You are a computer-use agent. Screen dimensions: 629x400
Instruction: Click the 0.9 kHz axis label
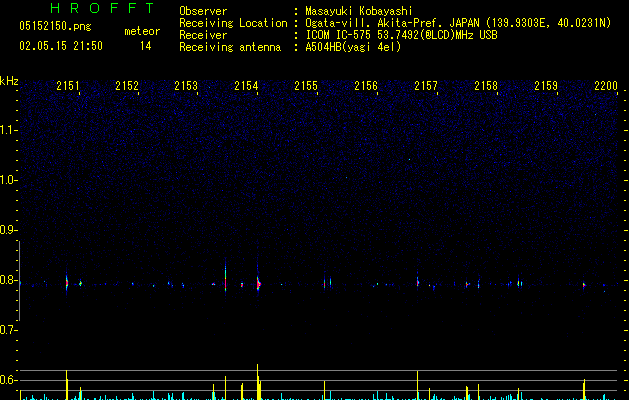[8, 230]
